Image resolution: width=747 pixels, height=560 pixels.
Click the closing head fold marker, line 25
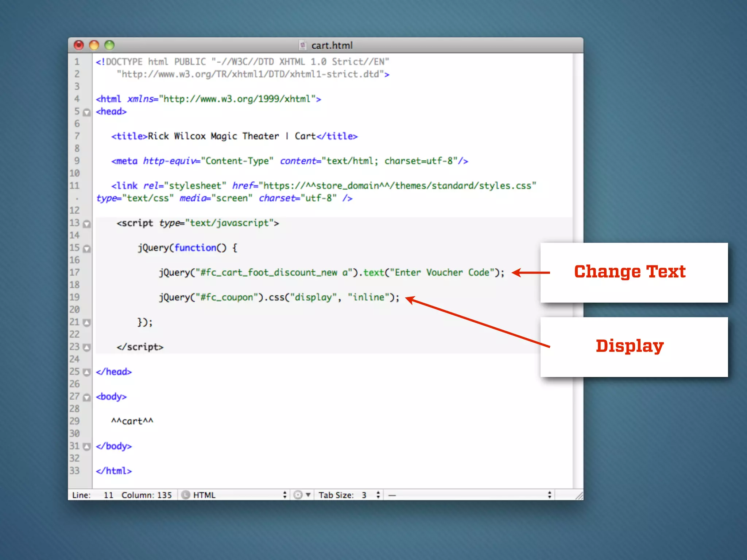(x=86, y=372)
